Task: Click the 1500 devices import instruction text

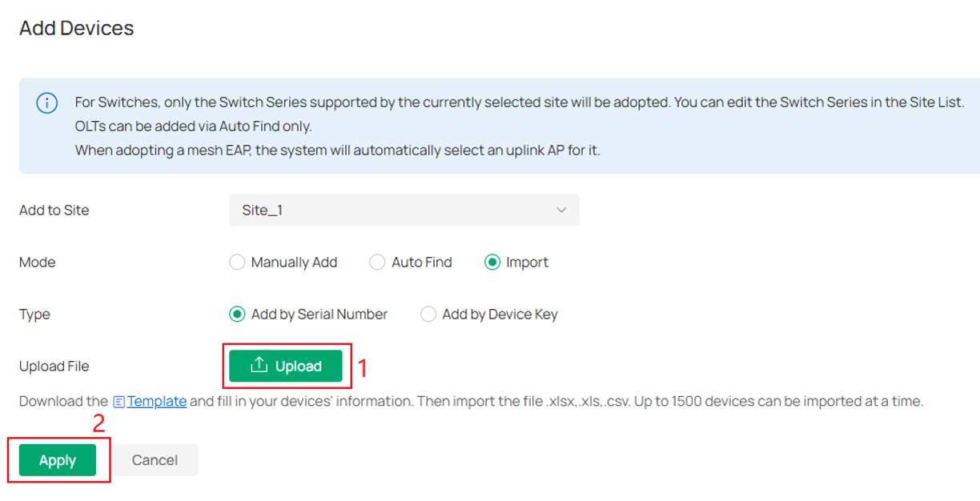Action: click(471, 402)
